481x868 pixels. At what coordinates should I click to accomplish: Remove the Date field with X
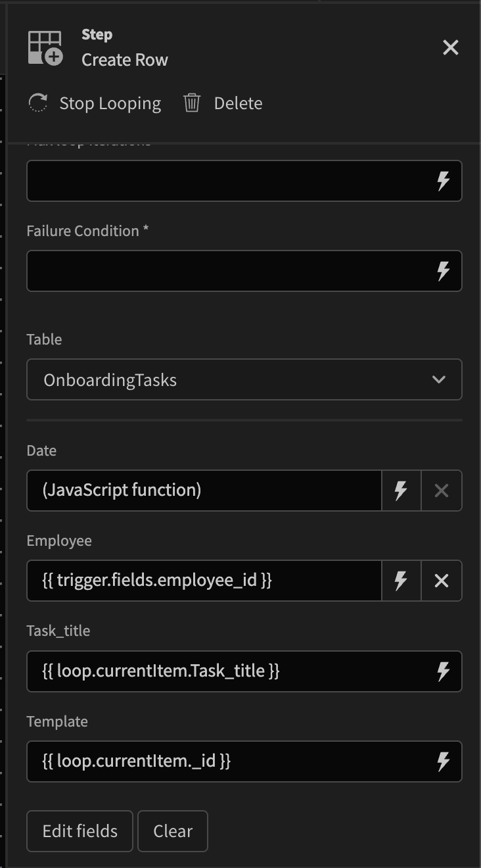pos(442,491)
